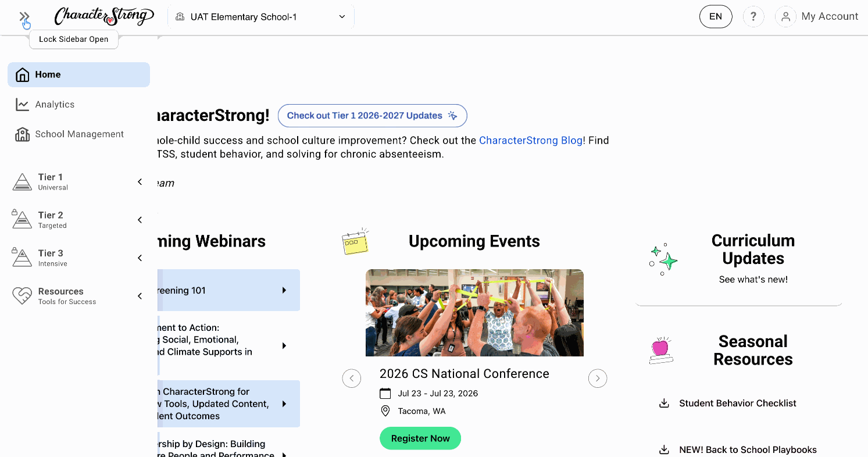The width and height of the screenshot is (868, 457).
Task: Select Tier 1 Universal menu item
Action: 78,182
